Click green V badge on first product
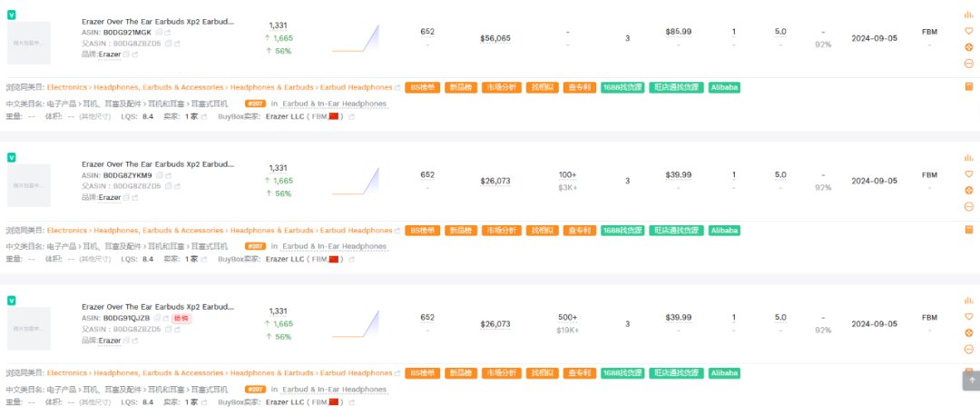Screen dimensions: 980x416 (11, 15)
